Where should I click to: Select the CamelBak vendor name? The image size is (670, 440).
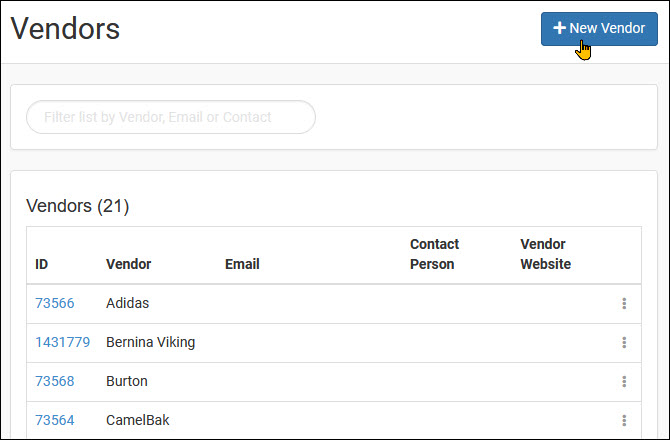point(138,420)
